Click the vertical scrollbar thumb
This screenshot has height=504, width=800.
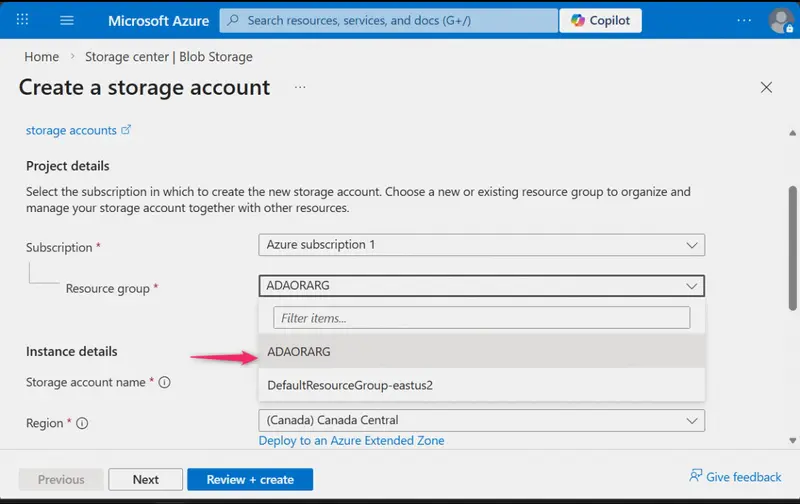pyautogui.click(x=792, y=248)
